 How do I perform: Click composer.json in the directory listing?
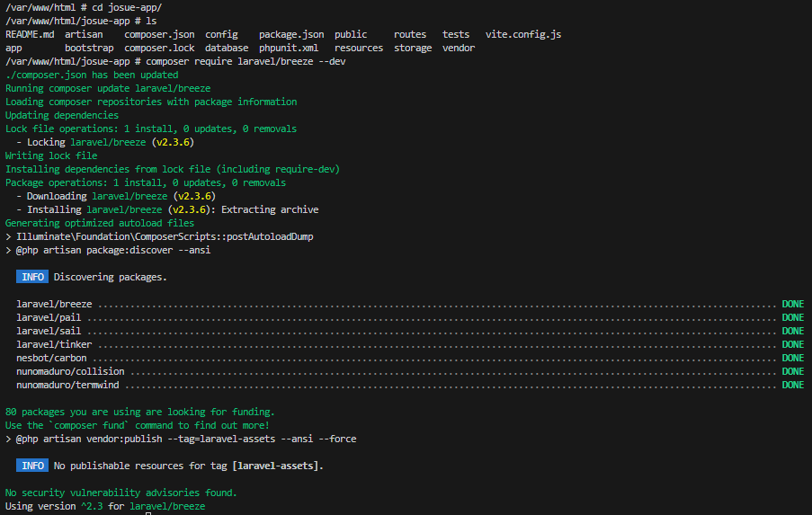(x=159, y=35)
